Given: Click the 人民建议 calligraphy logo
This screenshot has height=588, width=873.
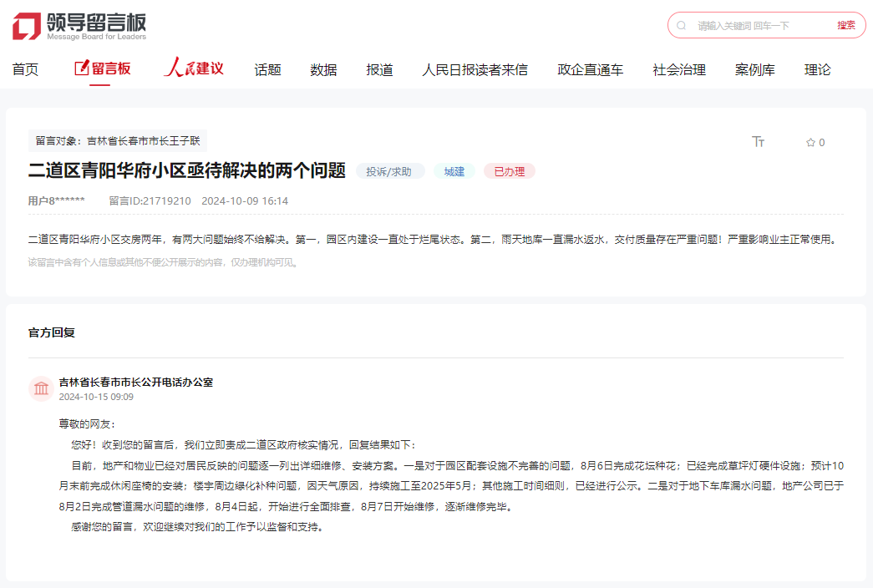Looking at the screenshot, I should tap(195, 69).
